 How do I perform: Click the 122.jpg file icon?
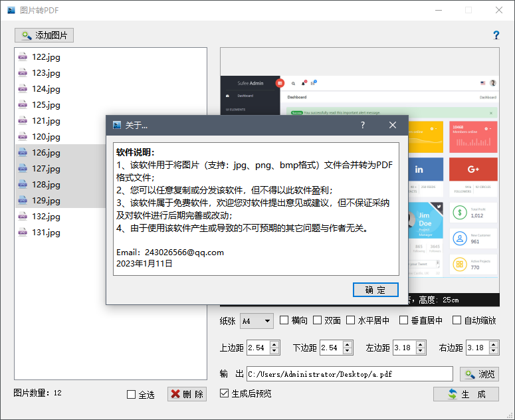(23, 56)
